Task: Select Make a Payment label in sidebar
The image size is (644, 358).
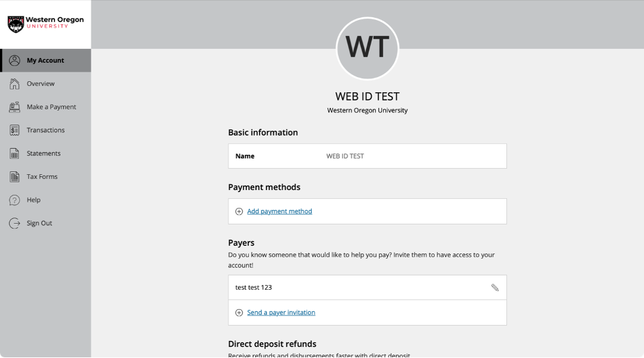Action: click(x=51, y=107)
